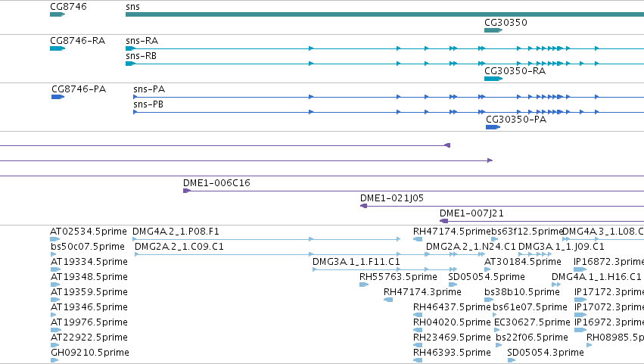Select the DME1-007J21 clone label

tap(471, 213)
